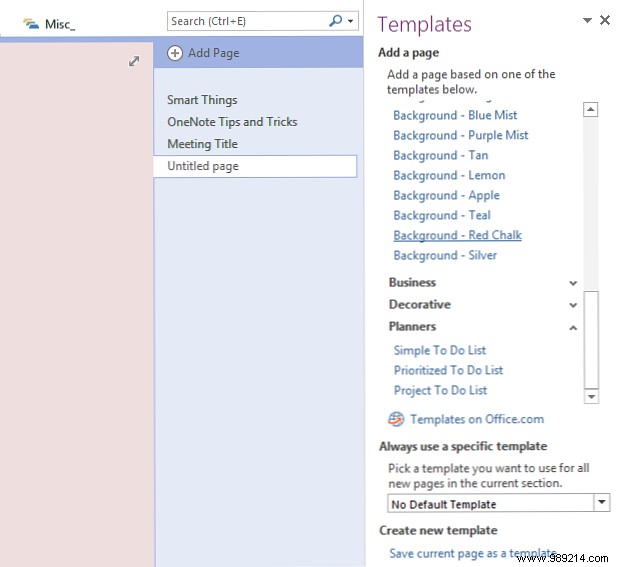
Task: Choose the Prioritized To Do List template
Action: [x=448, y=370]
